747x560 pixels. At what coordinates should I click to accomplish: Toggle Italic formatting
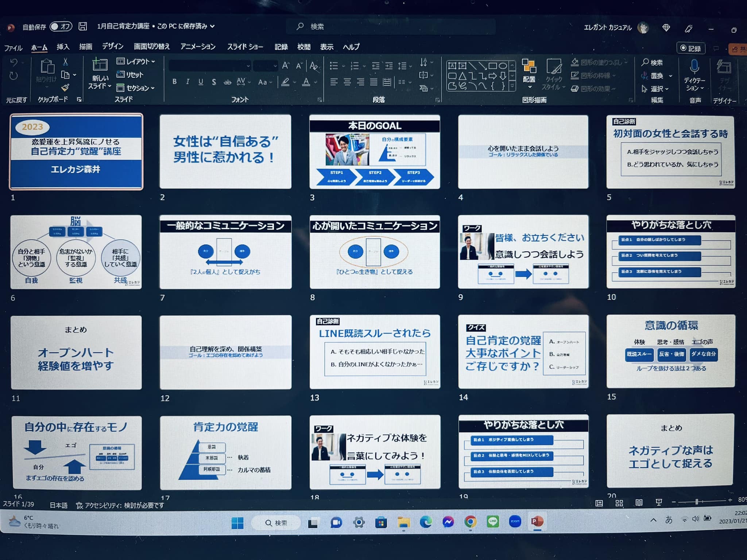(x=187, y=82)
